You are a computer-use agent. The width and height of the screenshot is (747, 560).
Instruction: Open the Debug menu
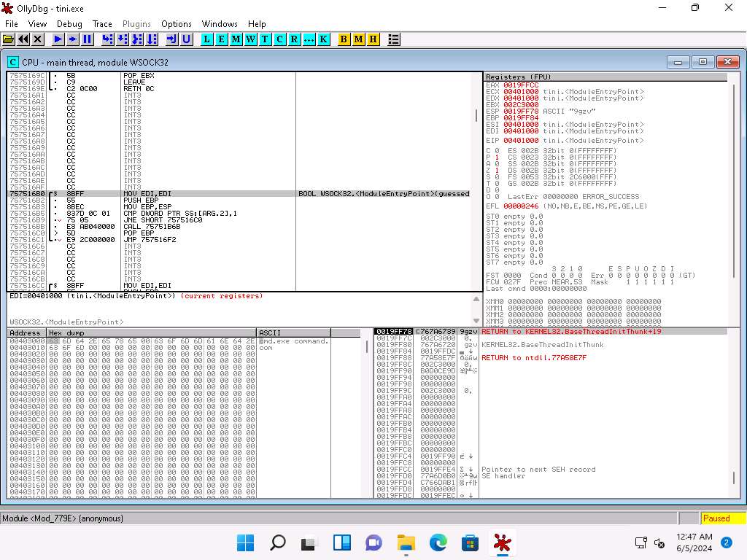69,24
